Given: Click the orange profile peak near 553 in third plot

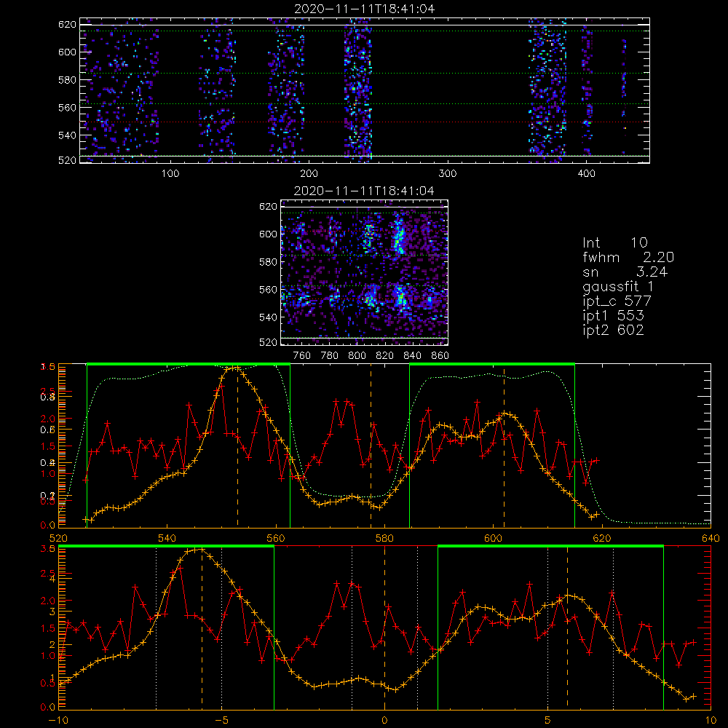Looking at the screenshot, I should pos(237,368).
